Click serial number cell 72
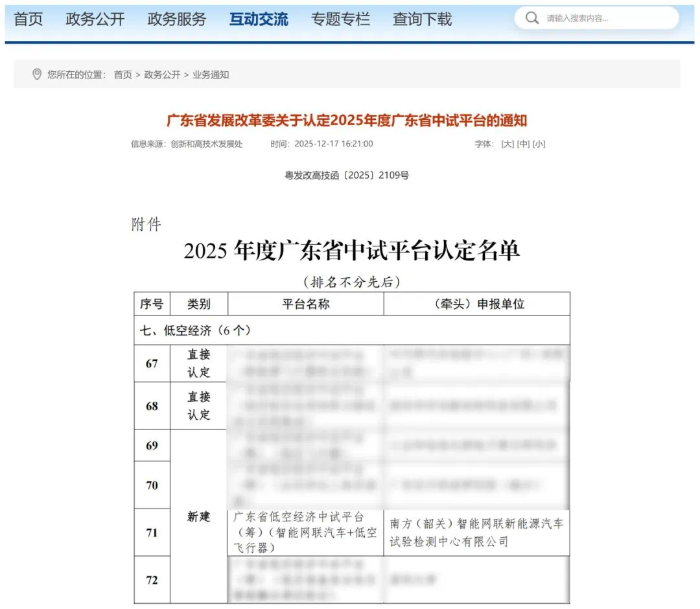 (152, 580)
